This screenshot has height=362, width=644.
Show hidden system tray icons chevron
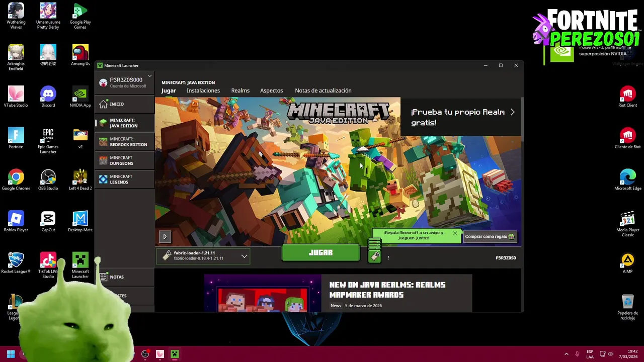566,354
